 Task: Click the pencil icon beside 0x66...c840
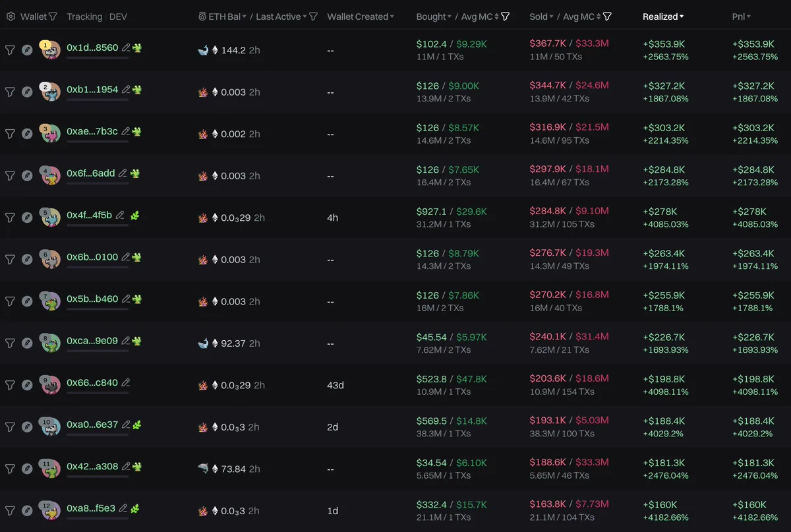pyautogui.click(x=125, y=382)
